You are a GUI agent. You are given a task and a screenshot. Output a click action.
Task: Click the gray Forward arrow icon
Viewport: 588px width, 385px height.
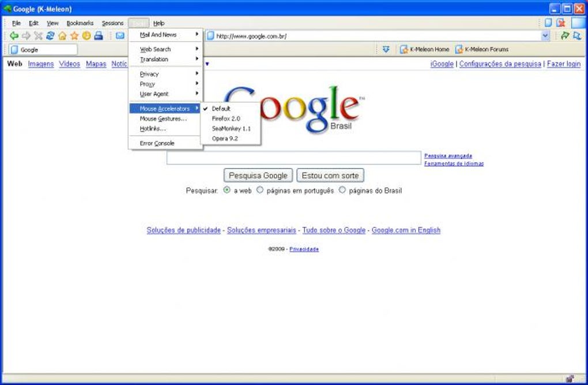(x=26, y=36)
